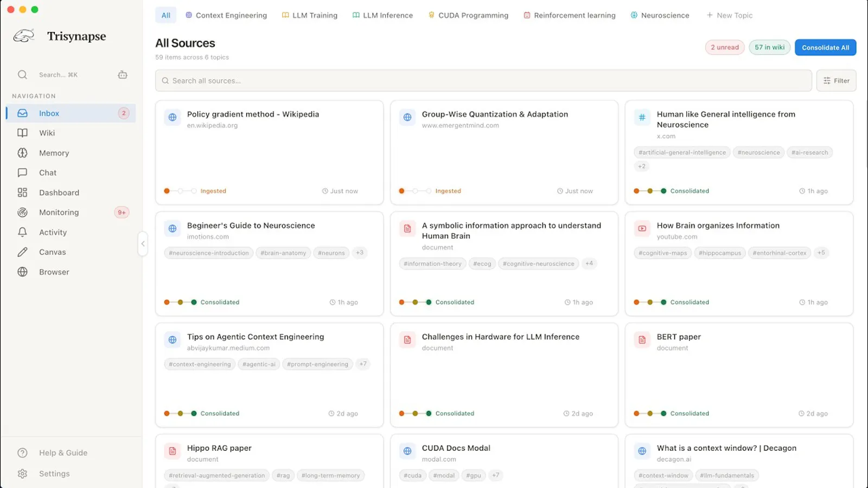
Task: Click the Trisynapse logo icon
Action: tap(24, 36)
